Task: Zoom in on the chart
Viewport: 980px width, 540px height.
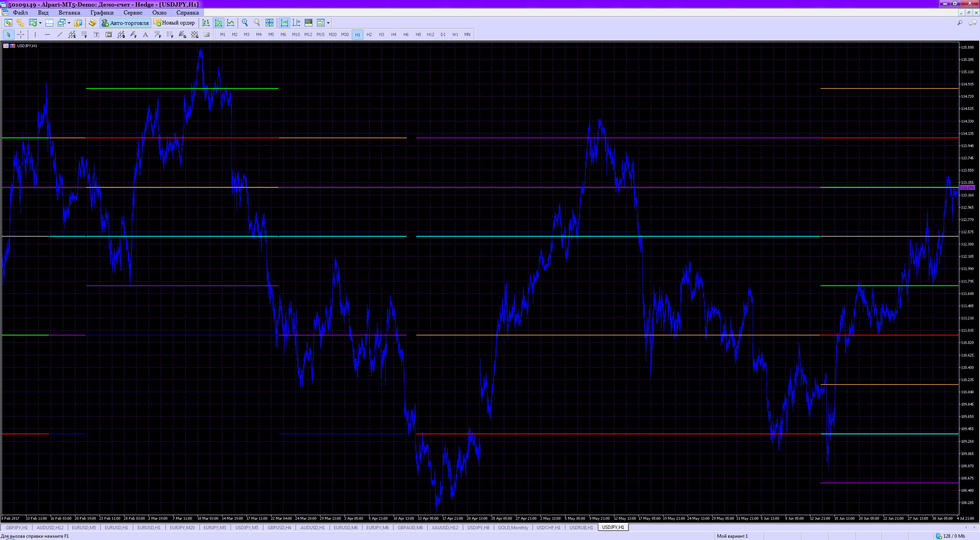Action: [x=245, y=23]
